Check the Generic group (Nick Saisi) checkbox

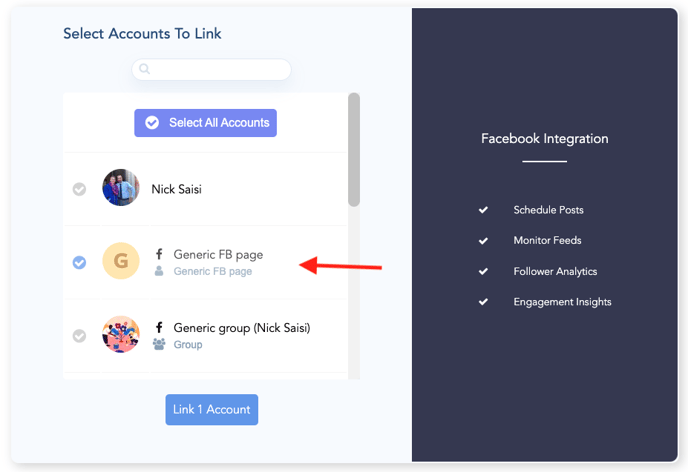click(79, 336)
